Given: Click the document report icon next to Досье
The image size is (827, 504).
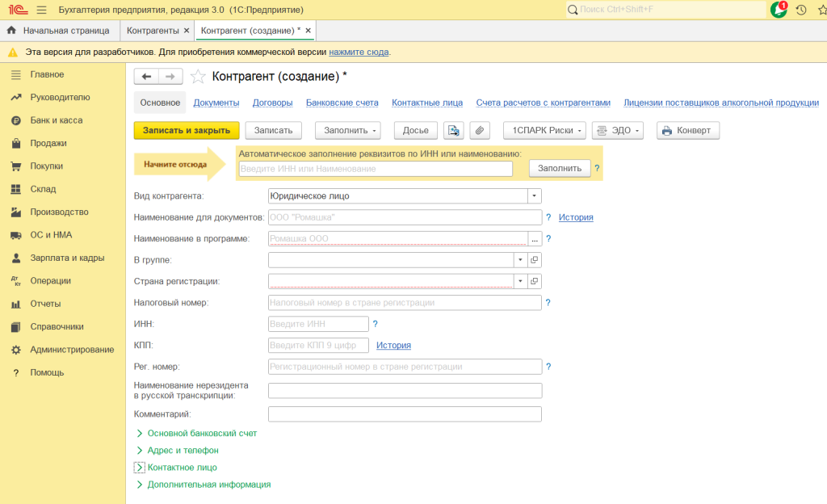Looking at the screenshot, I should [454, 131].
